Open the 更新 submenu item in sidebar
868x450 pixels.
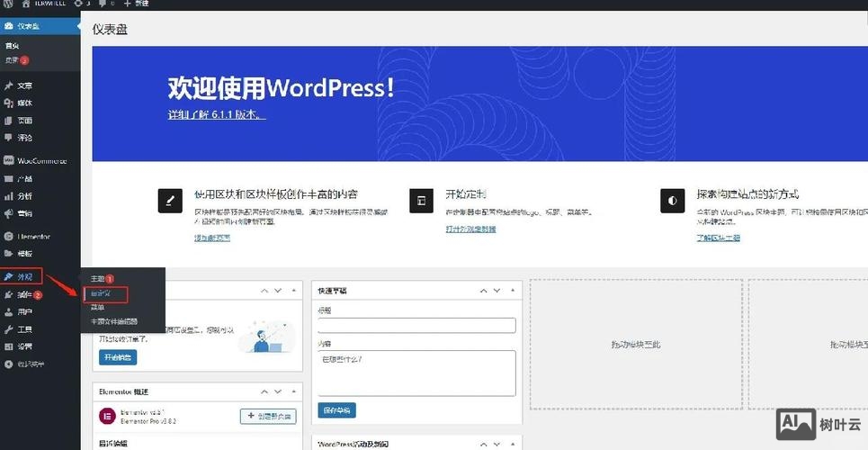point(16,60)
